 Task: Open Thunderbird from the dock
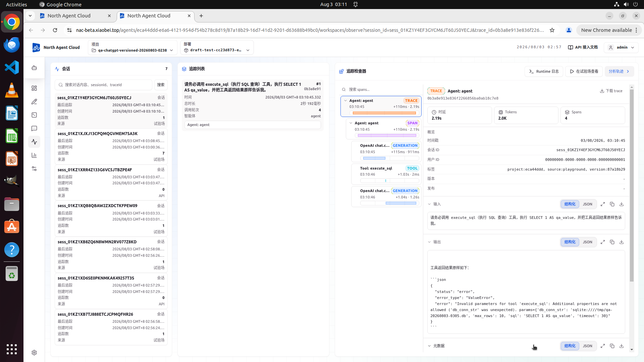[12, 45]
